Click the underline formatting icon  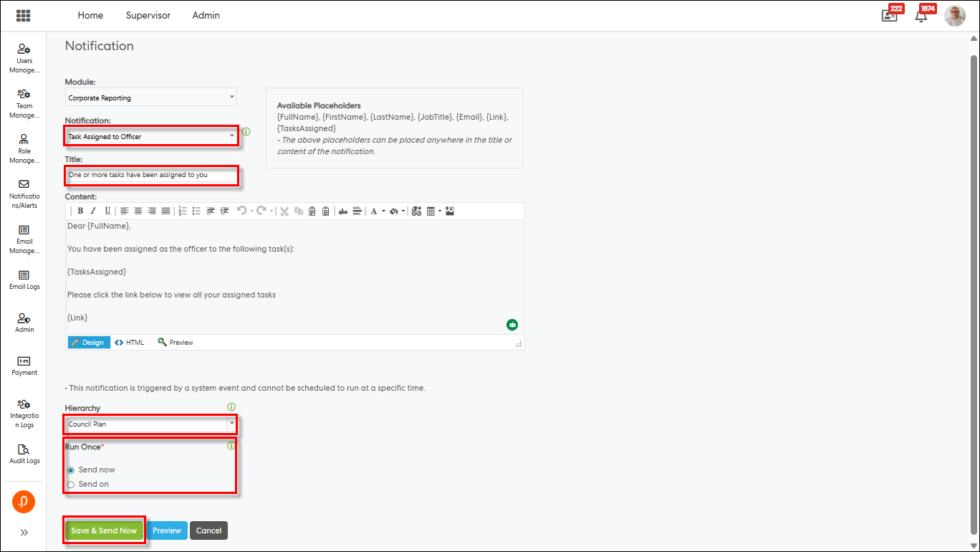click(x=107, y=211)
